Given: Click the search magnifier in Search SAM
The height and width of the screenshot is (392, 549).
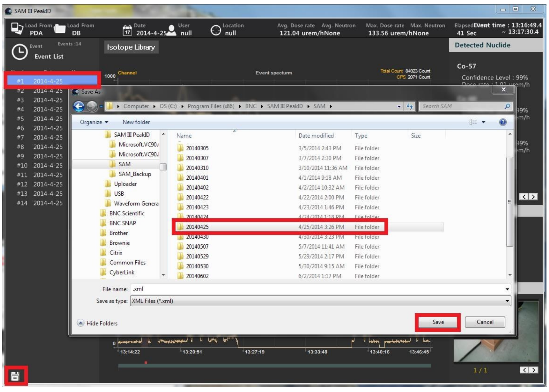Looking at the screenshot, I should [507, 106].
